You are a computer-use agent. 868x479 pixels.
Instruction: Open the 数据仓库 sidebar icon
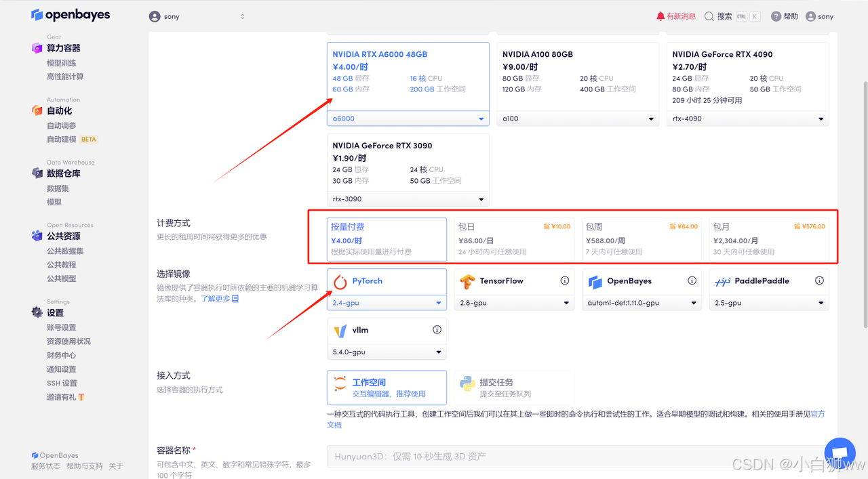(x=37, y=173)
